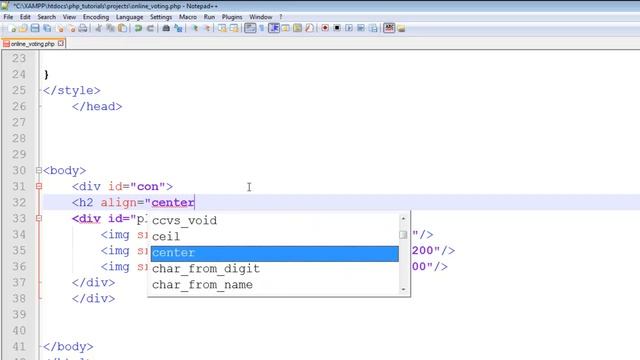
Task: Open the Plugins menu
Action: [x=232, y=17]
